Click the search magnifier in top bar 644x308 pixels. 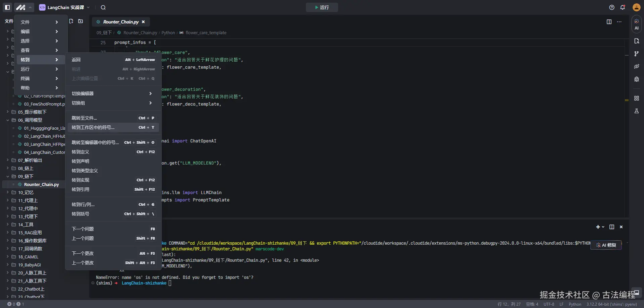(103, 7)
